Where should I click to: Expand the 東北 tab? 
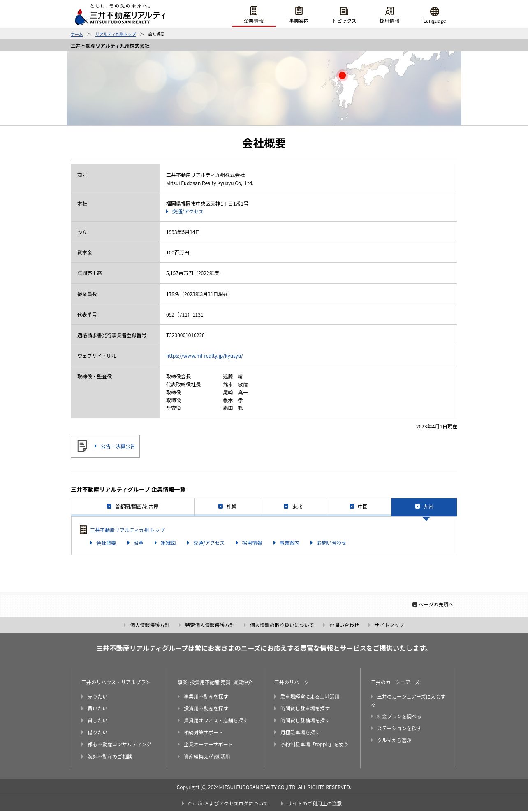293,507
